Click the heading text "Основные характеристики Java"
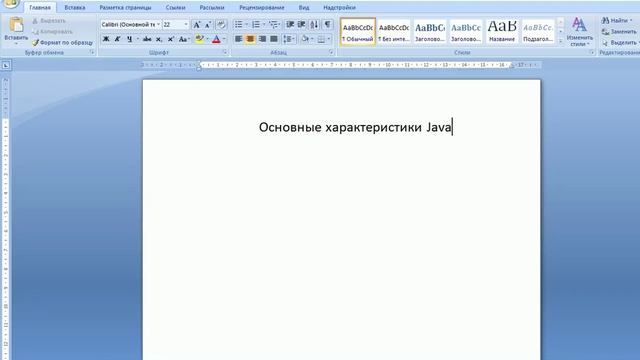 pyautogui.click(x=355, y=127)
